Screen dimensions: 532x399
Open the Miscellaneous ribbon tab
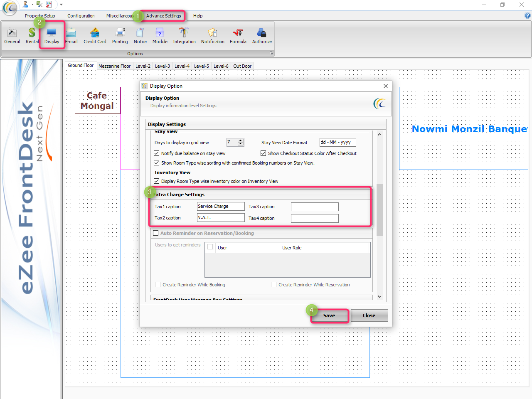click(x=120, y=16)
